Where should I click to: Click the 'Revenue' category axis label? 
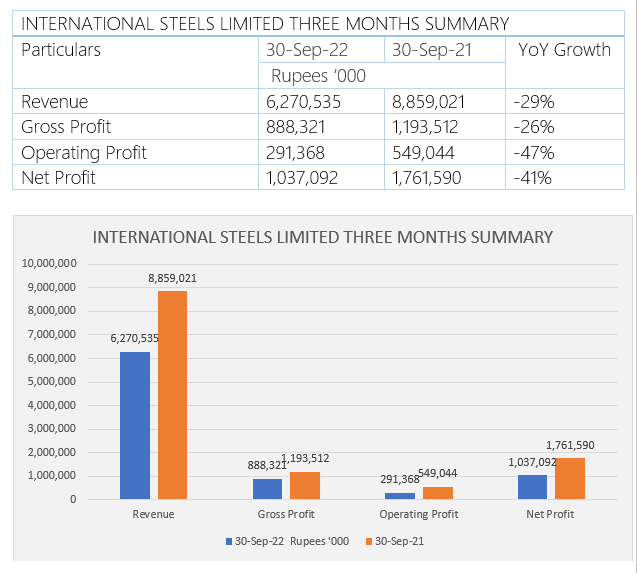(x=153, y=514)
